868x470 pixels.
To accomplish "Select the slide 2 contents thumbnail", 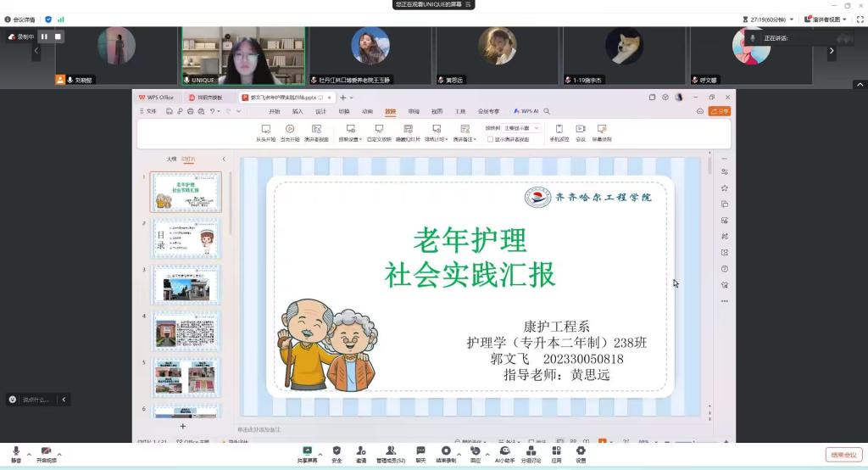I will [x=186, y=238].
